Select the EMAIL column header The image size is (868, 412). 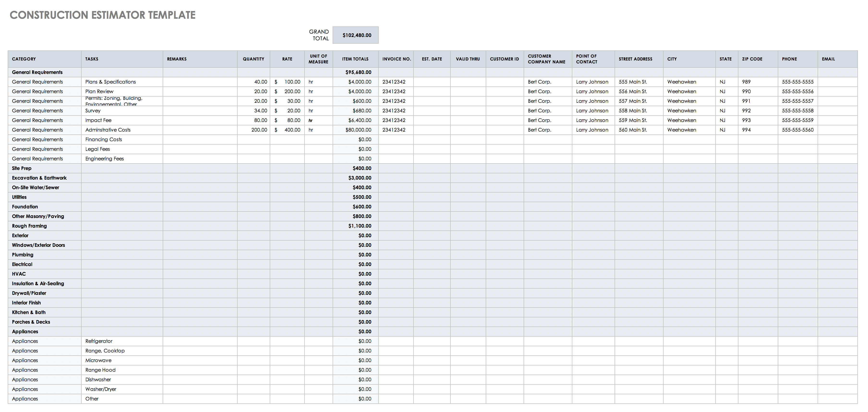pyautogui.click(x=828, y=59)
